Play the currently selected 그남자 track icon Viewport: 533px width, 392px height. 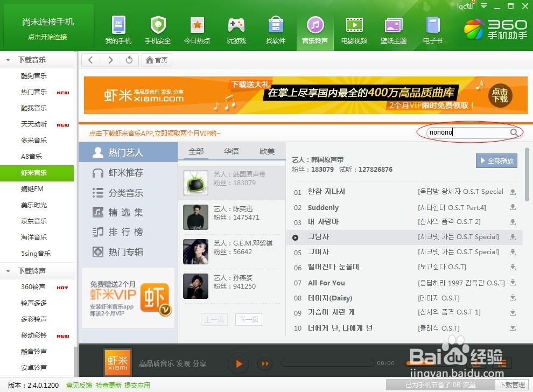tap(296, 237)
